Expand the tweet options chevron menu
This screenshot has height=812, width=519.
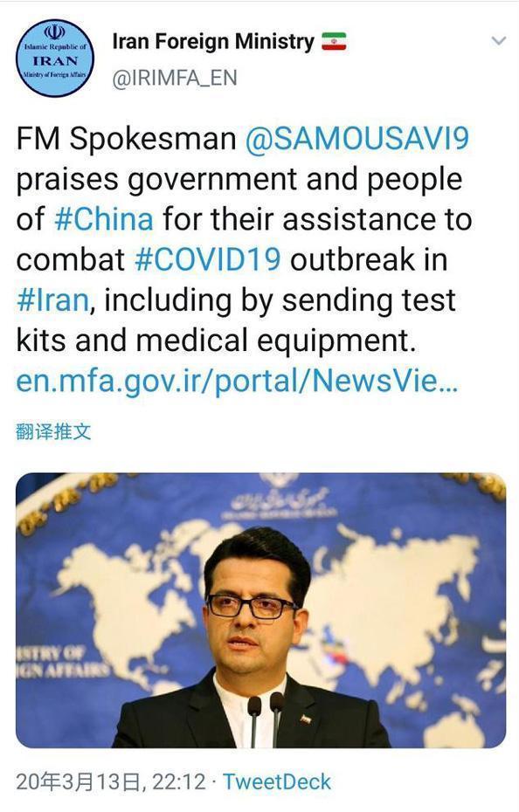click(x=498, y=40)
